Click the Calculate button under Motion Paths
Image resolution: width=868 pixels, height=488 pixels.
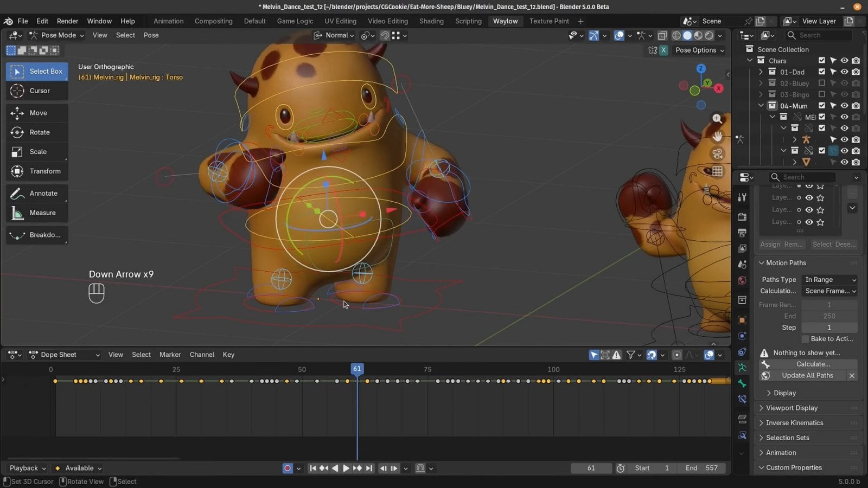(x=812, y=364)
